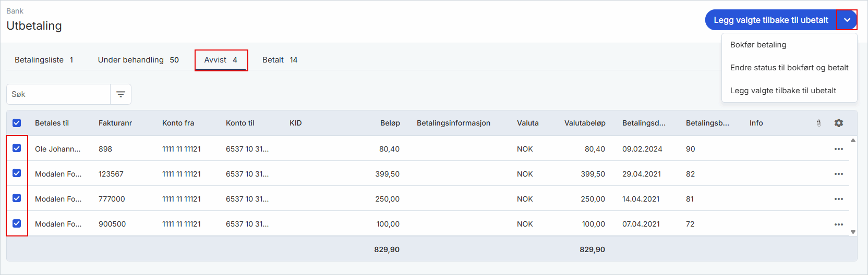Uncheck the select-all header checkbox

point(17,123)
